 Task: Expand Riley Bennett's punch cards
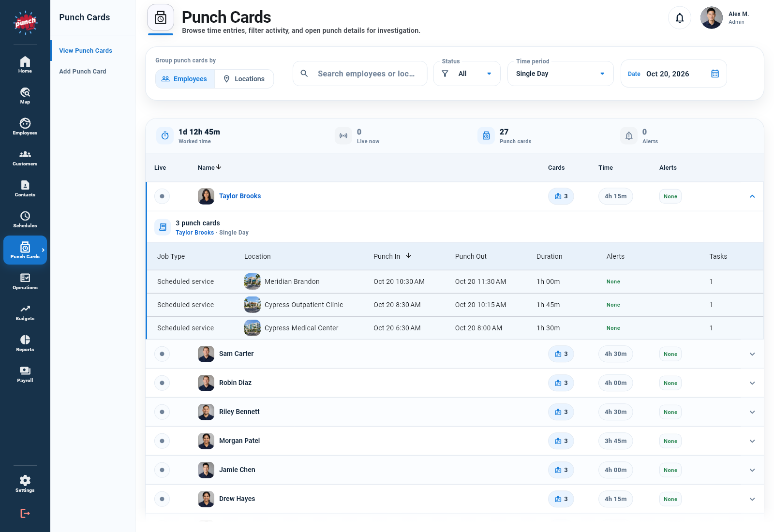tap(752, 412)
